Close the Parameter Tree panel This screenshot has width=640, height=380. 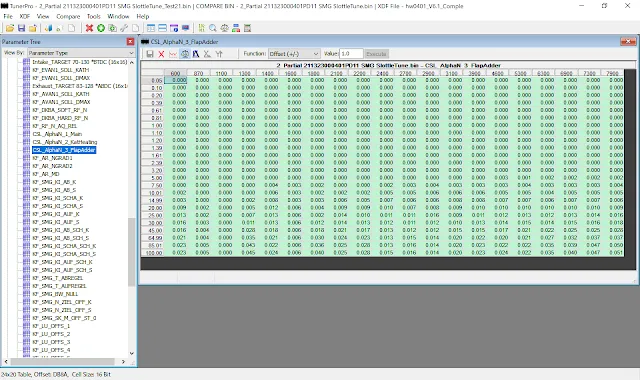(x=130, y=42)
